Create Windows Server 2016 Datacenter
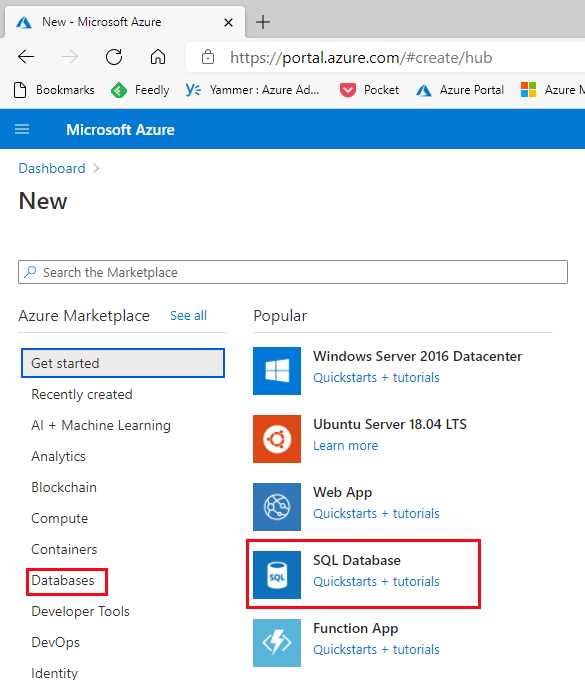This screenshot has height=680, width=585. (x=418, y=356)
